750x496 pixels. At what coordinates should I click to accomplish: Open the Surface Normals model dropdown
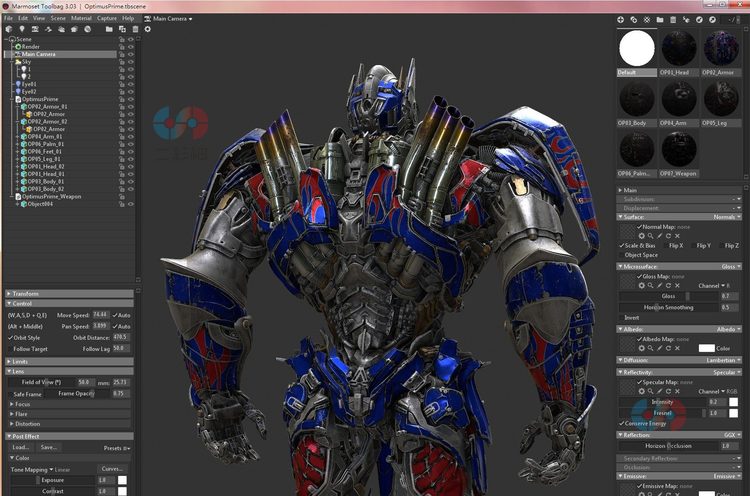[727, 217]
